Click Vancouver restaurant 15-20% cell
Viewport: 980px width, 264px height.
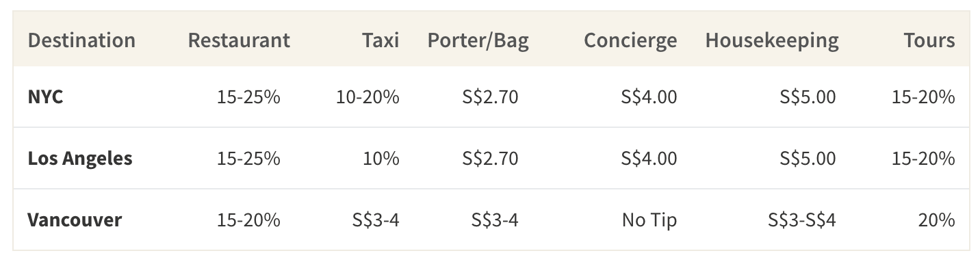(248, 220)
